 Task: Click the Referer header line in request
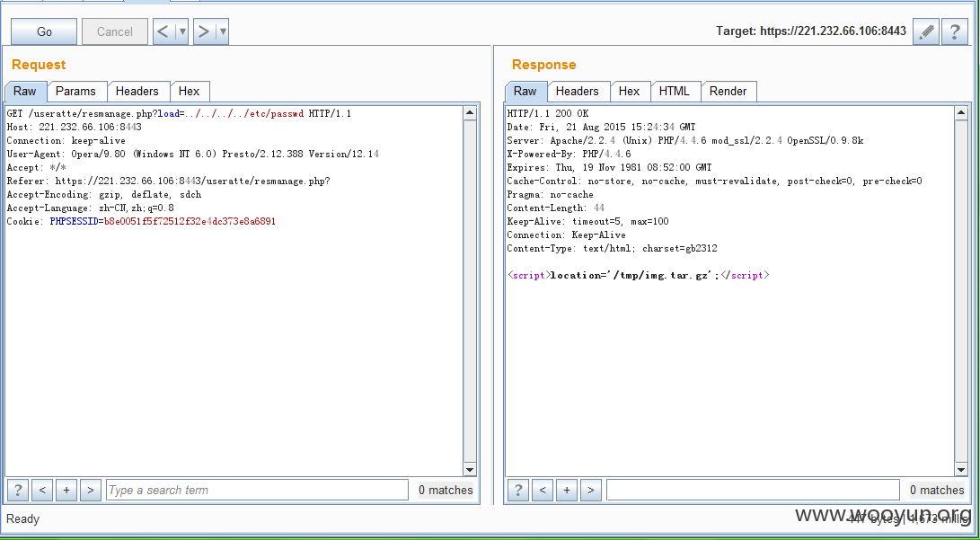click(168, 181)
